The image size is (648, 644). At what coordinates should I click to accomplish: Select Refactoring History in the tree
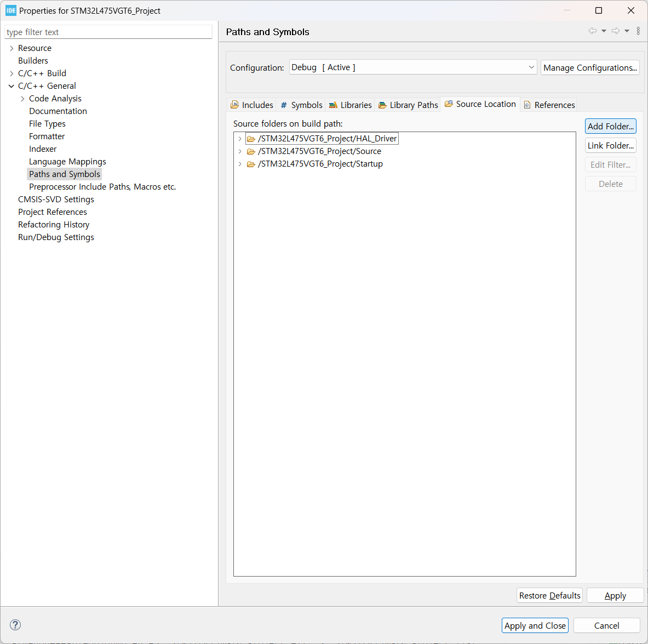coord(54,225)
